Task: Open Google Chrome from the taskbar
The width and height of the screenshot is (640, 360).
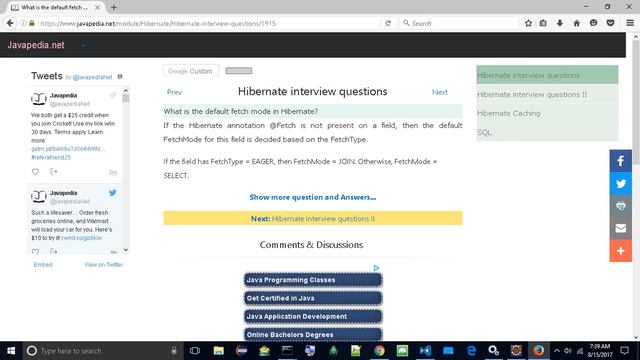Action: point(379,351)
